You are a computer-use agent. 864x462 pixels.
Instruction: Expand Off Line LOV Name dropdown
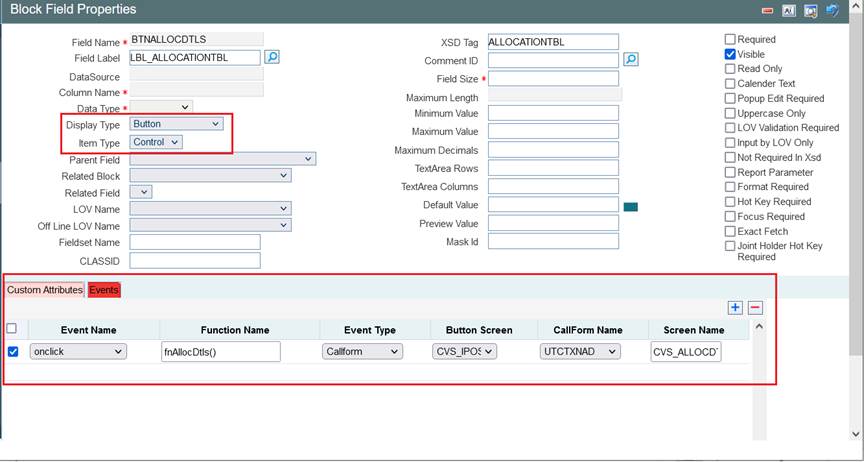pos(210,225)
